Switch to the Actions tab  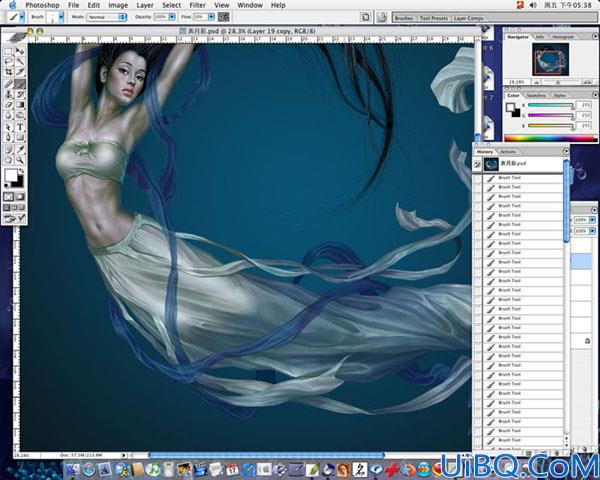[508, 152]
